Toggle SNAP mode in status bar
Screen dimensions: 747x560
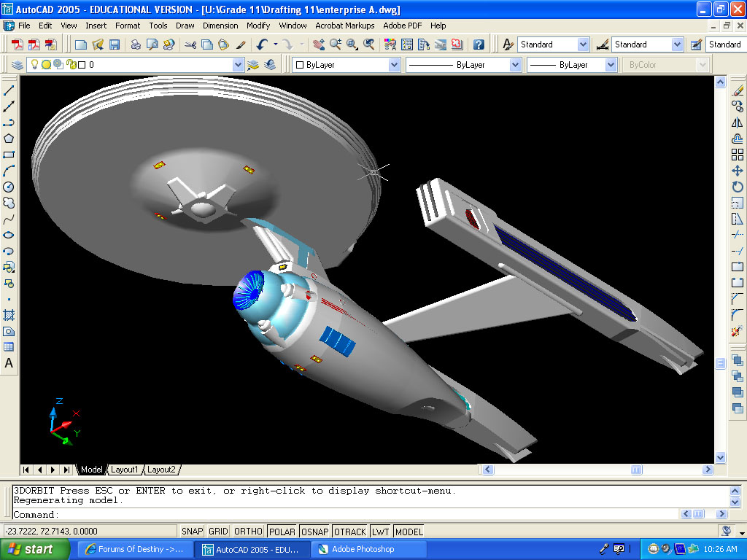coord(193,532)
